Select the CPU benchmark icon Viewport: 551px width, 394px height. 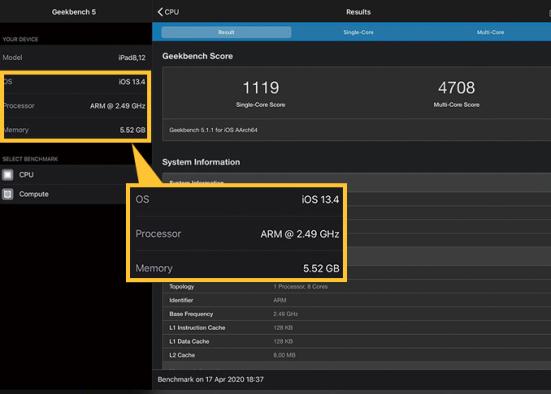[x=8, y=175]
